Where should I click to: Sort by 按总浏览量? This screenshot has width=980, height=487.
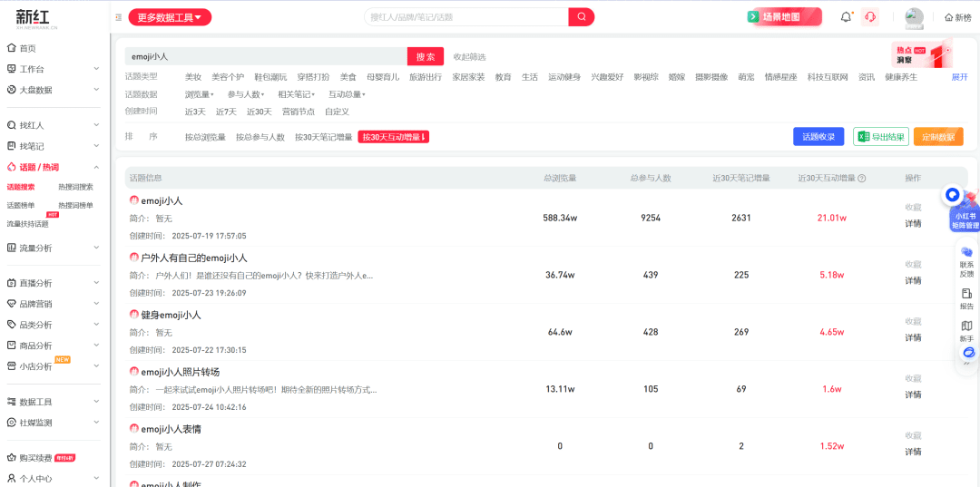coord(205,137)
